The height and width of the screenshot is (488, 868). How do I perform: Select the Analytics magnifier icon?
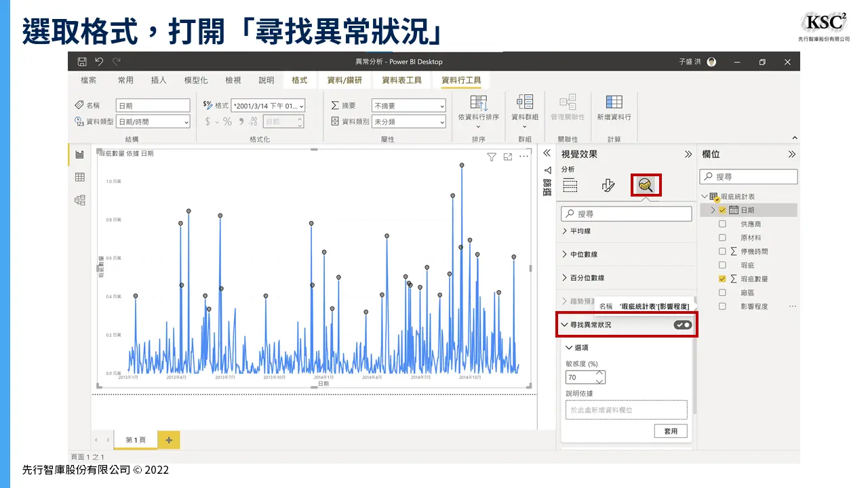tap(646, 185)
